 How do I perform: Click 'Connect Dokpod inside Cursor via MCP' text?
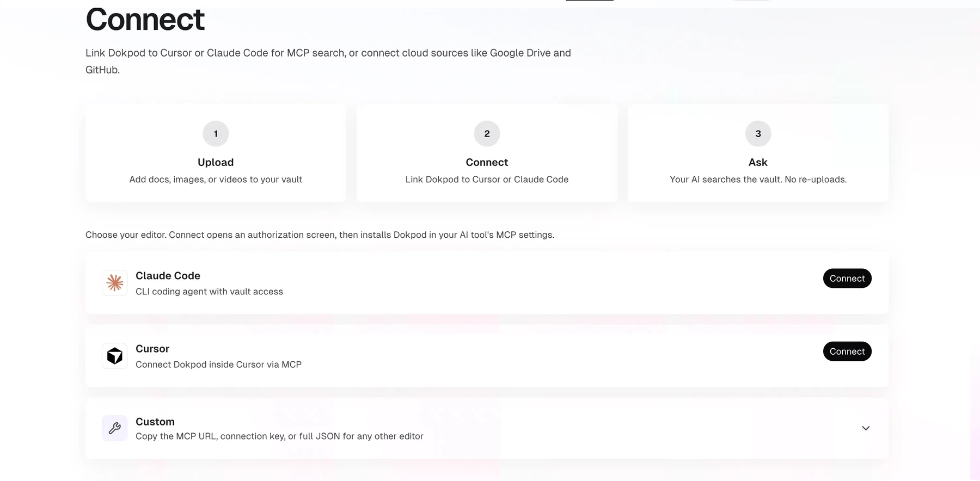(218, 365)
